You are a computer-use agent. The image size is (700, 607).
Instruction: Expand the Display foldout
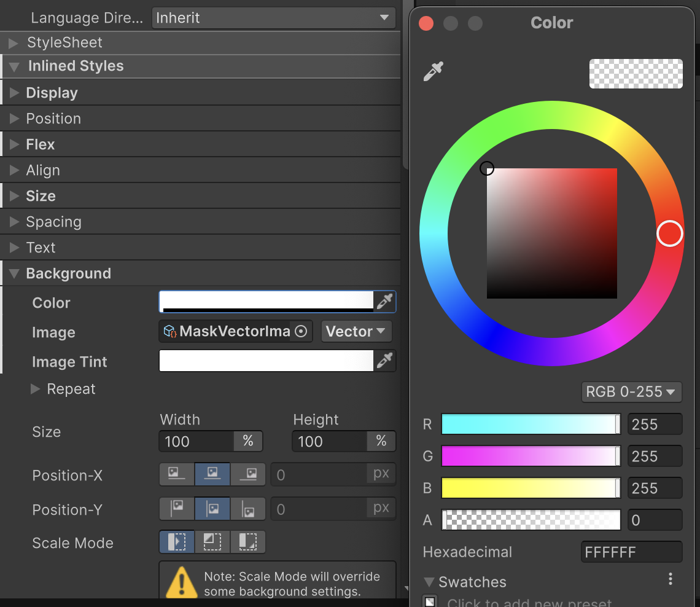tap(14, 92)
